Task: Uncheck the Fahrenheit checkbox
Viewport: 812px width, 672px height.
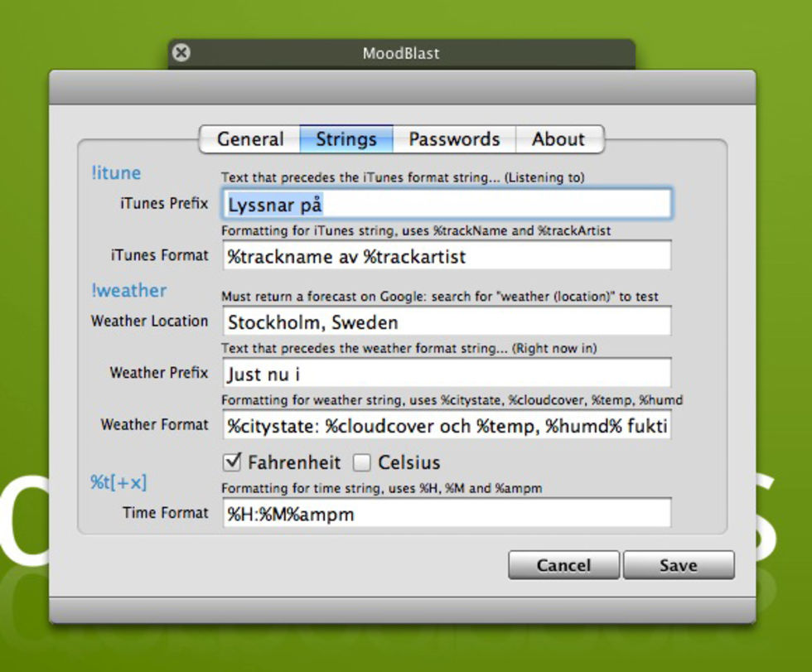Action: tap(233, 462)
